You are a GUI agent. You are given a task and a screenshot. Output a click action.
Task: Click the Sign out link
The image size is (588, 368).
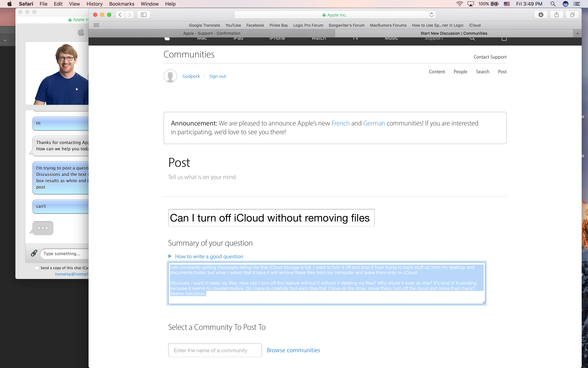(218, 76)
